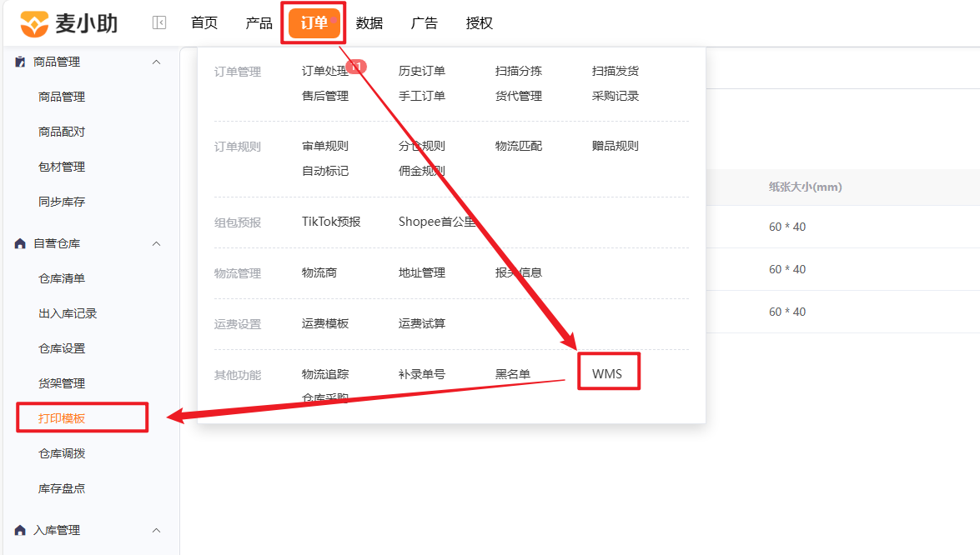Collapse the 入库管理 section chevron
Image resolution: width=980 pixels, height=555 pixels.
click(x=156, y=530)
